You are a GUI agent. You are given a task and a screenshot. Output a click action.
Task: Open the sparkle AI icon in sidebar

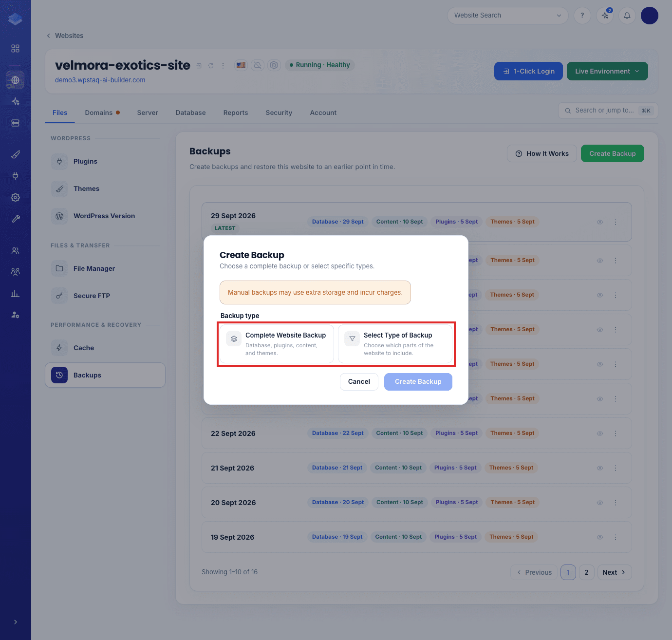15,101
